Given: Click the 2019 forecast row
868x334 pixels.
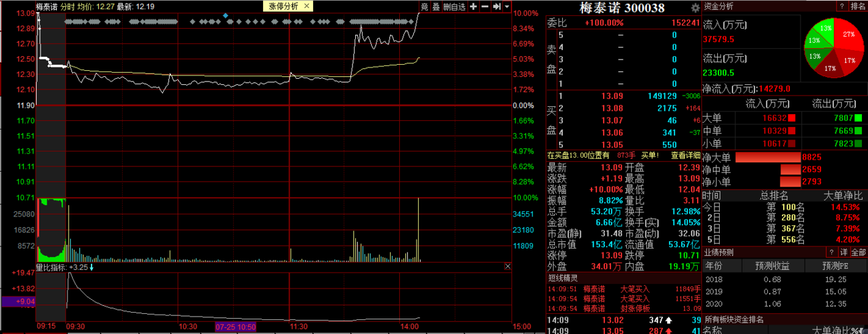Looking at the screenshot, I should 785,292.
